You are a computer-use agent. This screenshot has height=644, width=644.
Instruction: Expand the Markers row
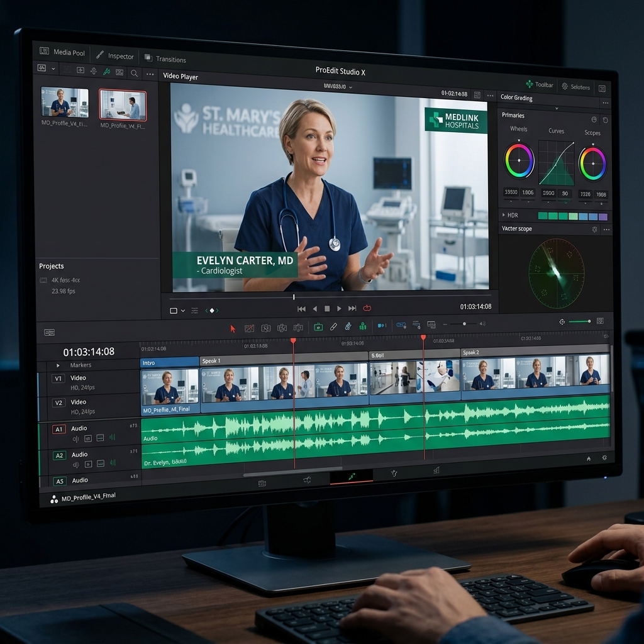click(58, 365)
